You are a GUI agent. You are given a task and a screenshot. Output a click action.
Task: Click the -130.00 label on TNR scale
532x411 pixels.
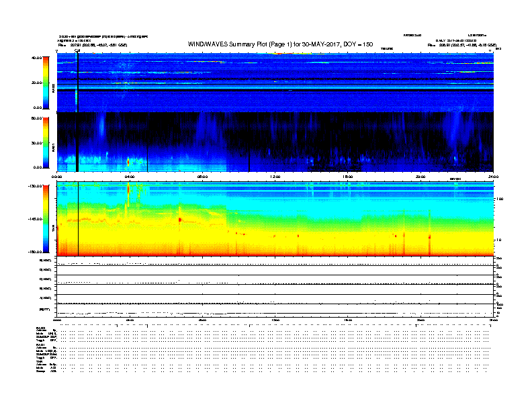(36, 186)
